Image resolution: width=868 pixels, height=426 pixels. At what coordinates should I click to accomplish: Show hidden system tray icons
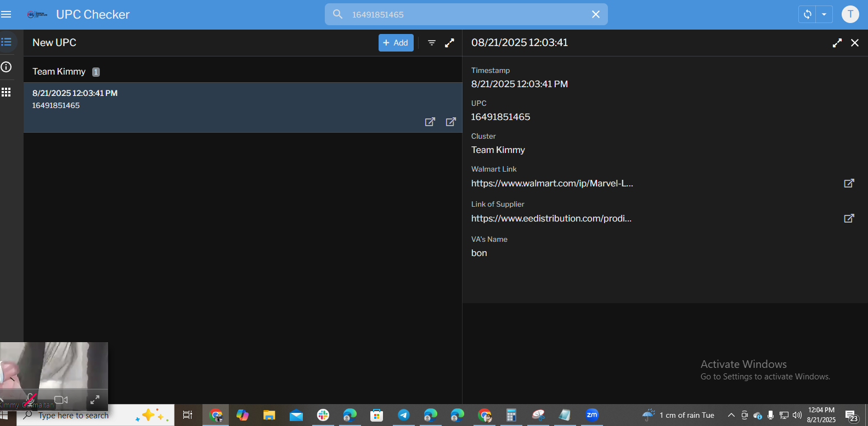731,415
